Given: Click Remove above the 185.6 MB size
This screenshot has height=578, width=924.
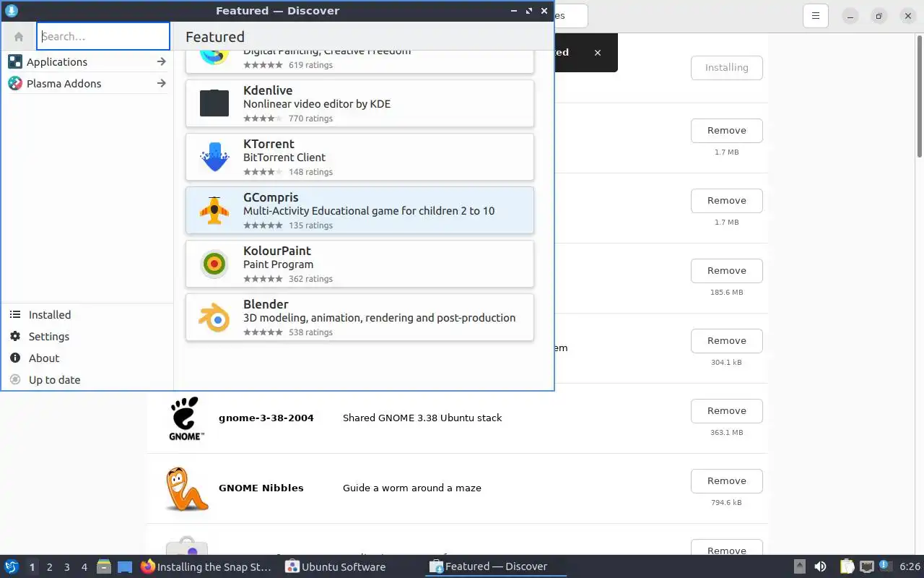Looking at the screenshot, I should (726, 271).
